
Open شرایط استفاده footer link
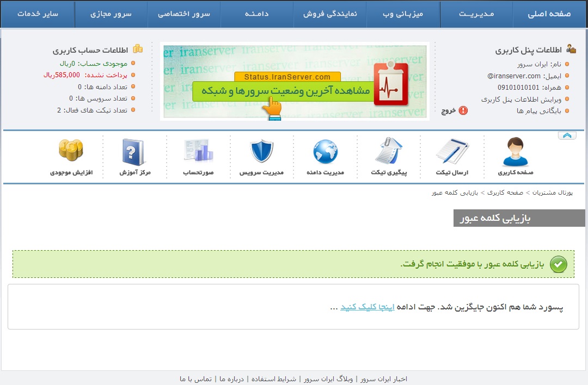(274, 379)
